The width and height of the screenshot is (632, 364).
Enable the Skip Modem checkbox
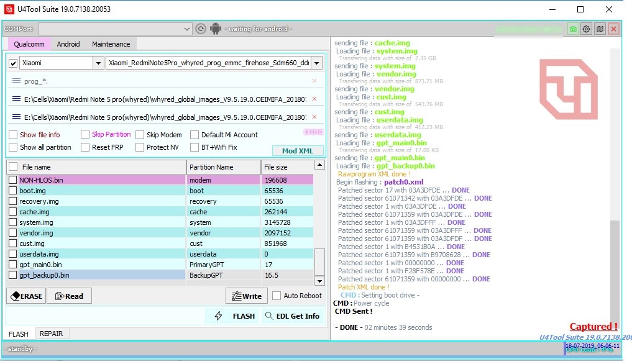point(139,135)
